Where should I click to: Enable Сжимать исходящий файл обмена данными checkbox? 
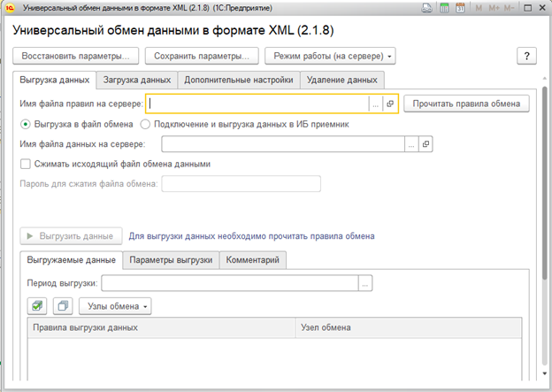tap(25, 164)
